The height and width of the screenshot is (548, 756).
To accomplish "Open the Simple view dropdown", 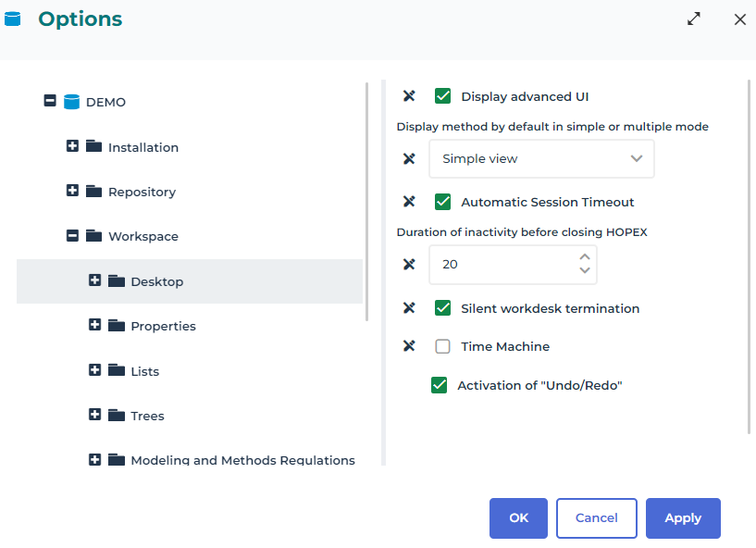I will click(x=541, y=159).
